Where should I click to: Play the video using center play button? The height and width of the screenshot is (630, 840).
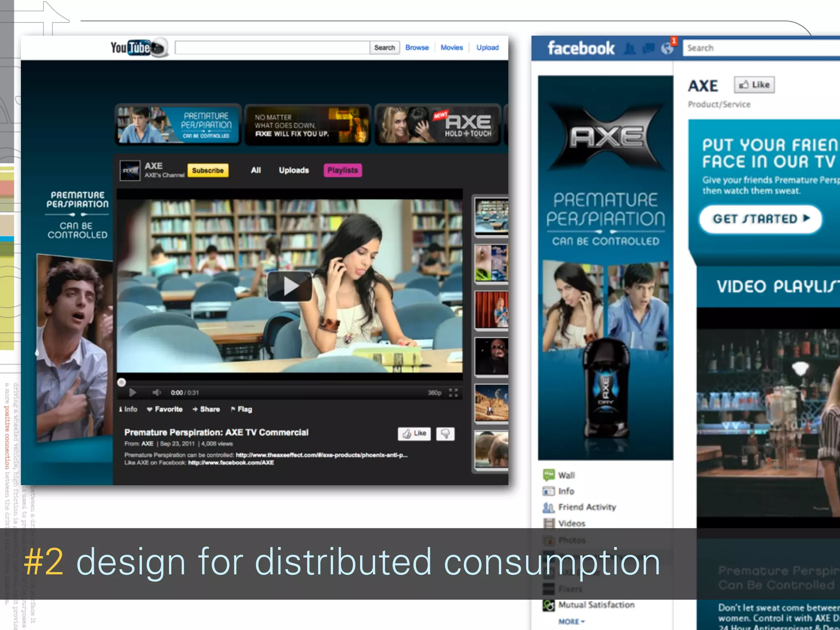(290, 286)
